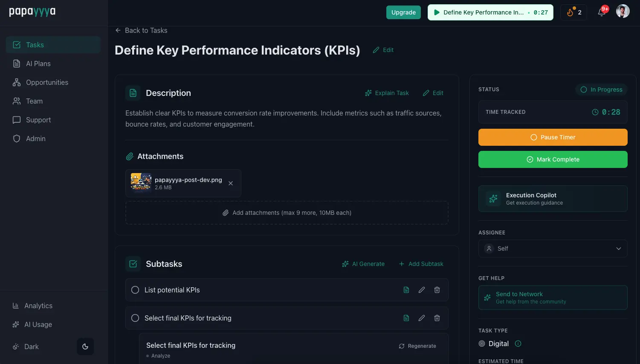
Task: Click the Execution Copilot sparkle icon
Action: [x=493, y=198]
